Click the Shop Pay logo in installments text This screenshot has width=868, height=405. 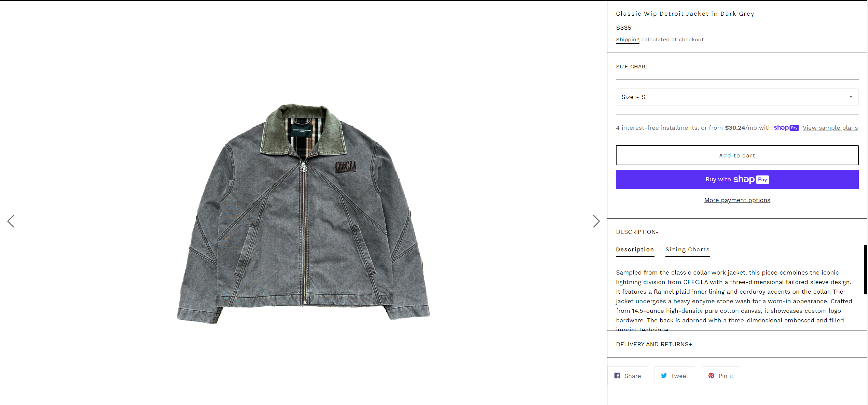pos(786,128)
